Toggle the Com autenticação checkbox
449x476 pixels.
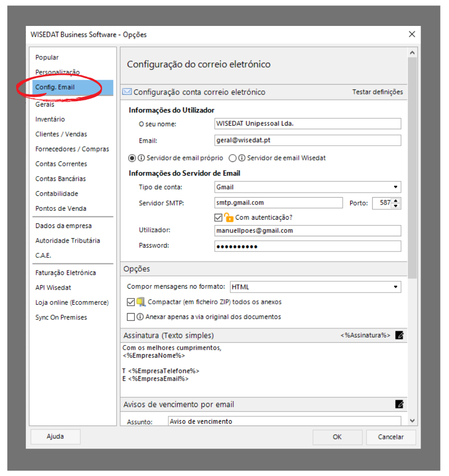pyautogui.click(x=218, y=217)
